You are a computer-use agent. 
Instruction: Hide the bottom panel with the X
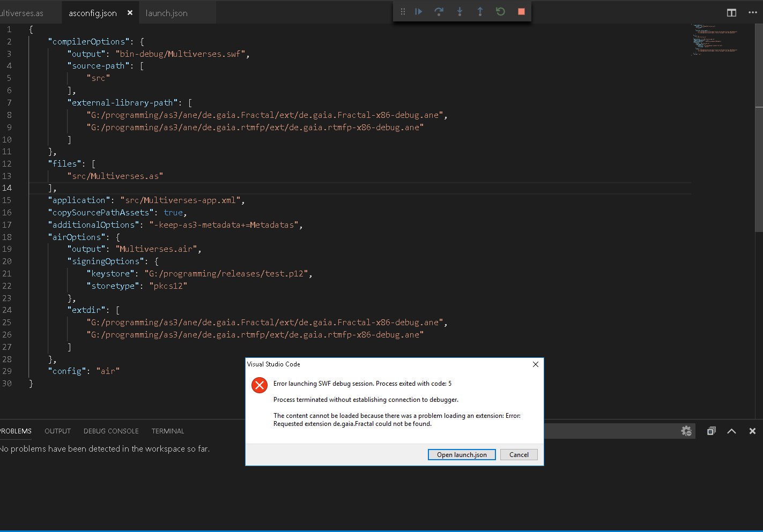pyautogui.click(x=752, y=431)
